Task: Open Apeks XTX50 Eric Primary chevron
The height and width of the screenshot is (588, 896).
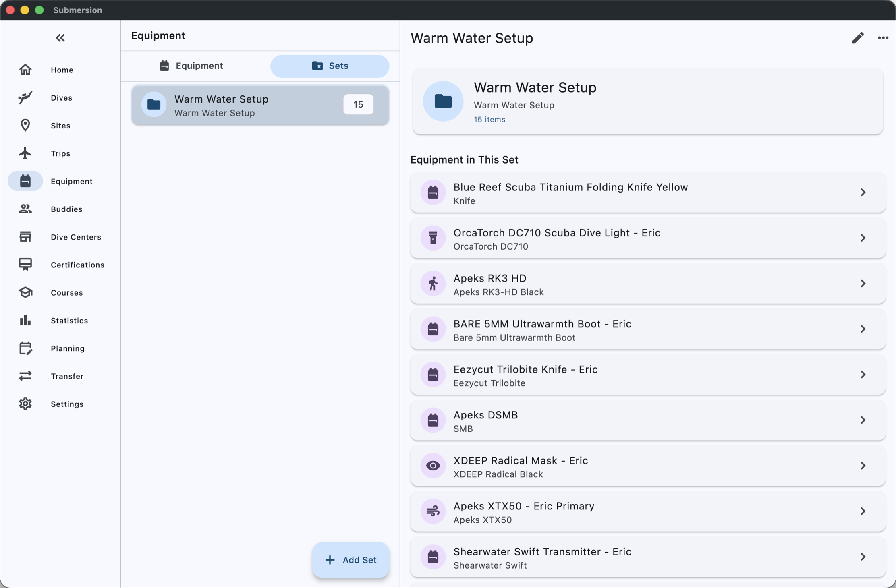Action: 863,511
